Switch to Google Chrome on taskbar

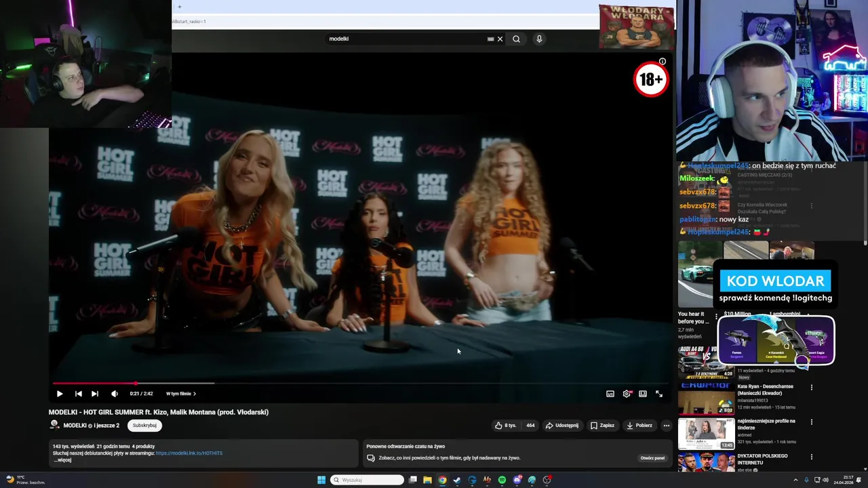(x=442, y=480)
